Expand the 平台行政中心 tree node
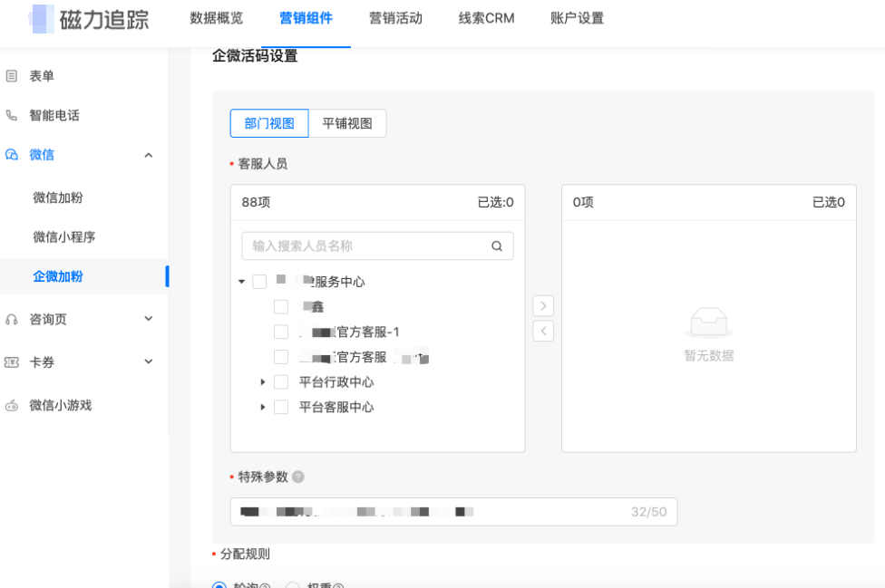The image size is (885, 588). tap(262, 381)
